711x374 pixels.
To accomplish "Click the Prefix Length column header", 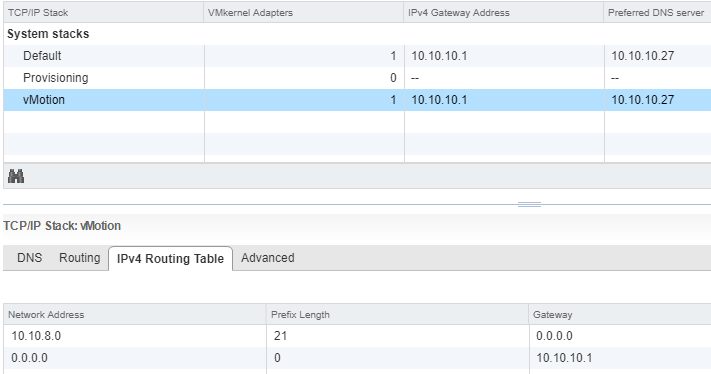I will click(397, 315).
